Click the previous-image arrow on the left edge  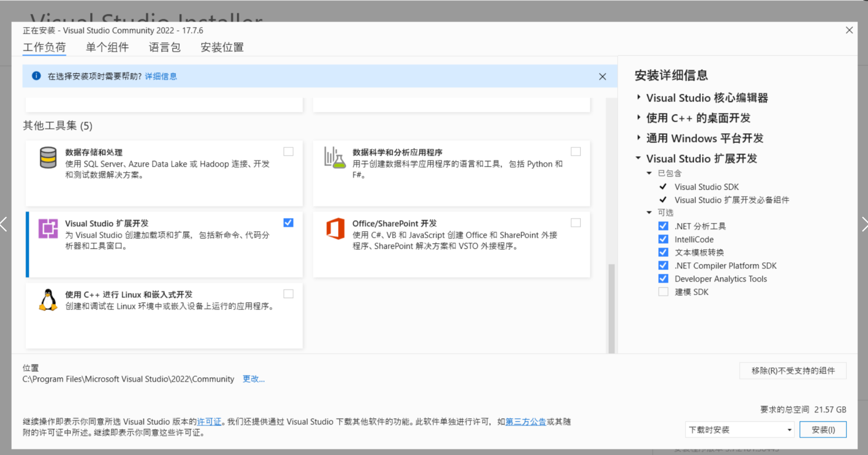click(x=4, y=224)
